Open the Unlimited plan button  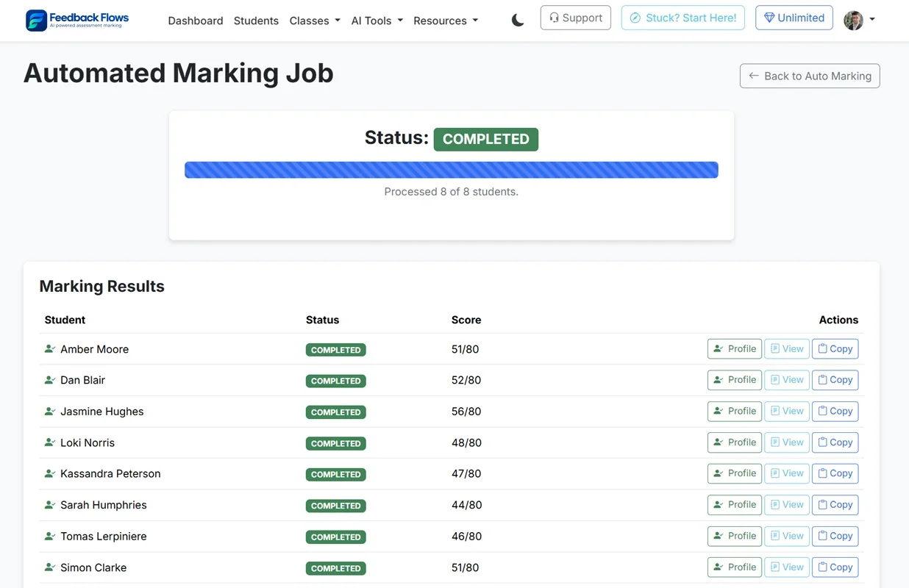pos(794,18)
